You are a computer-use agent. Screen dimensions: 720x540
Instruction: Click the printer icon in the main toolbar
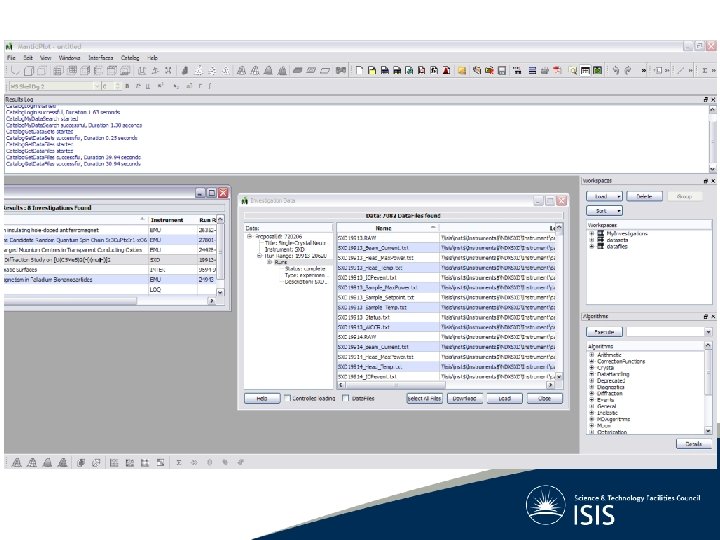545,70
